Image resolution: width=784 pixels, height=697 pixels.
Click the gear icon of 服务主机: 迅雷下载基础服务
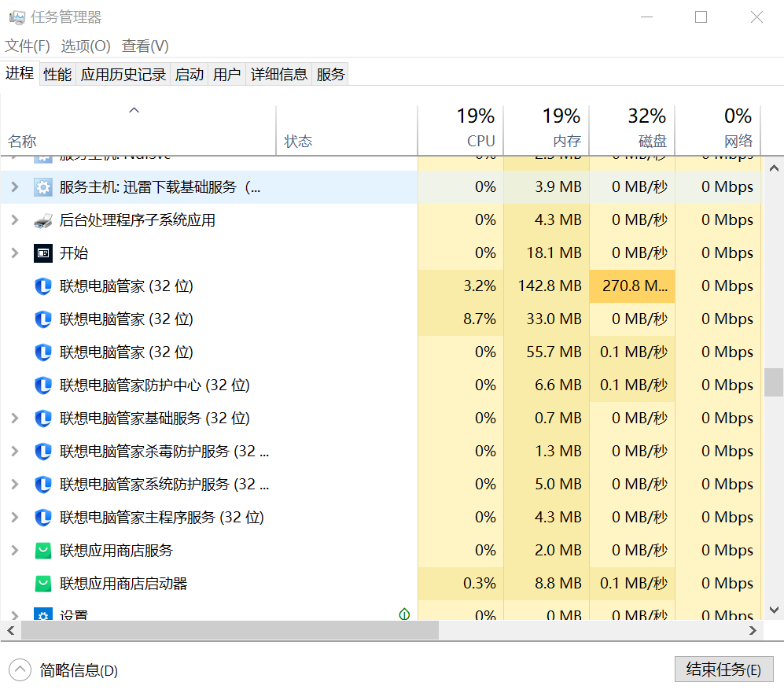coord(43,187)
